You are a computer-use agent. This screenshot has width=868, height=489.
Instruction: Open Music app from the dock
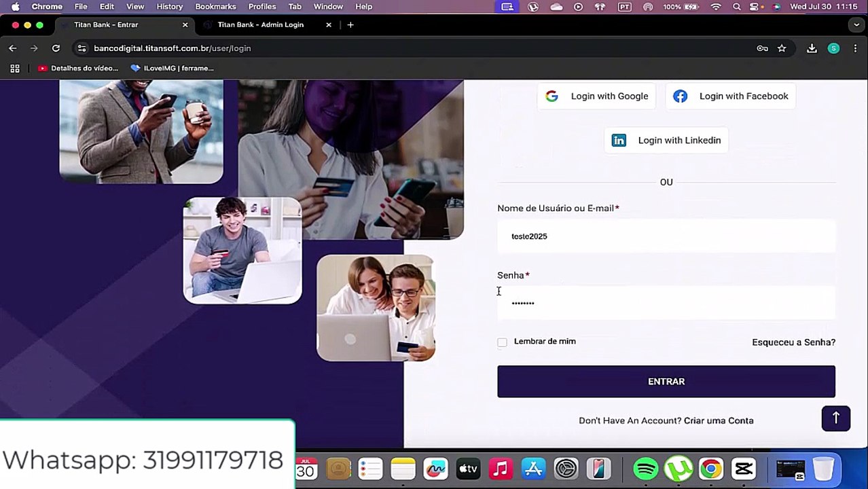tap(501, 469)
